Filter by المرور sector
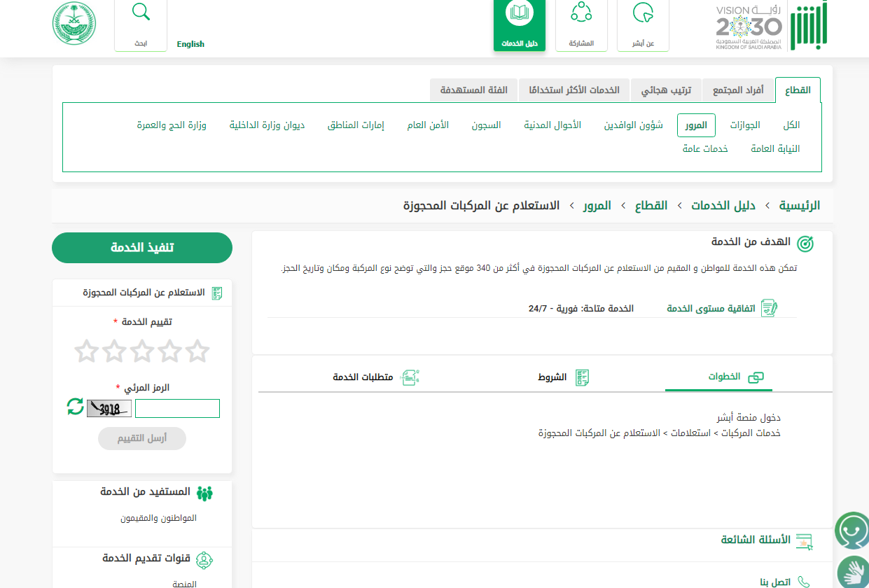 coord(696,125)
